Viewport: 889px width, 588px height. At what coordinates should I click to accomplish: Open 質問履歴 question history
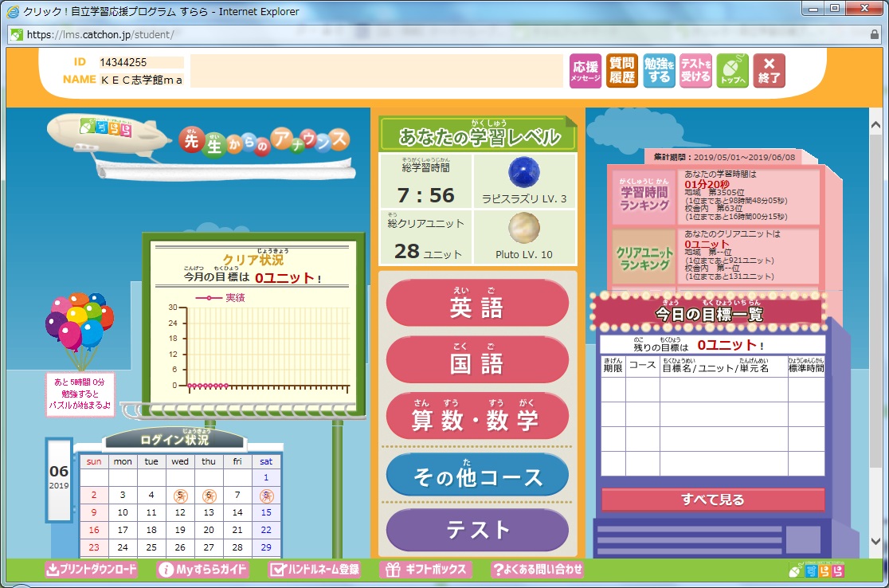tap(622, 71)
